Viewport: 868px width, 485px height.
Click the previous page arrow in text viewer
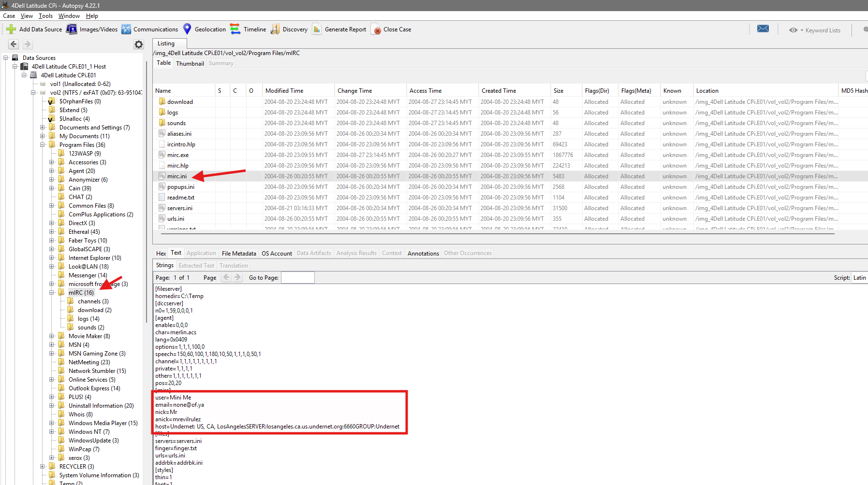pyautogui.click(x=226, y=277)
